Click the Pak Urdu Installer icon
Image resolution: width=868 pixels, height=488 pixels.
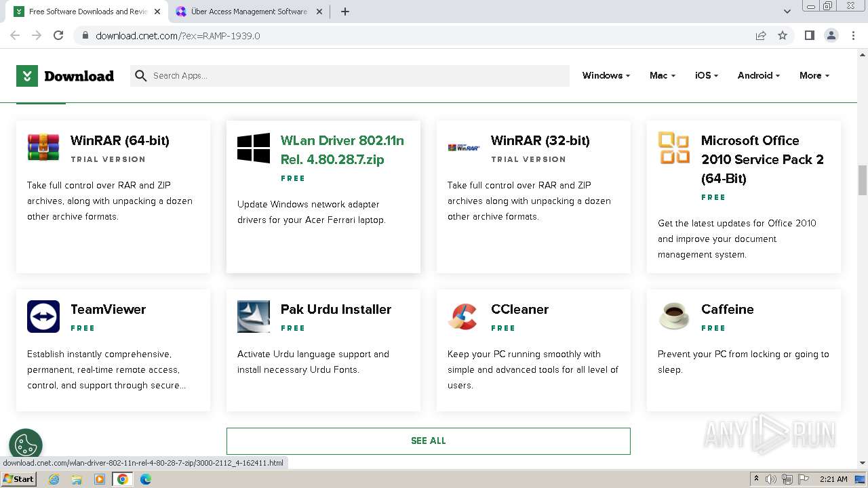click(x=254, y=317)
